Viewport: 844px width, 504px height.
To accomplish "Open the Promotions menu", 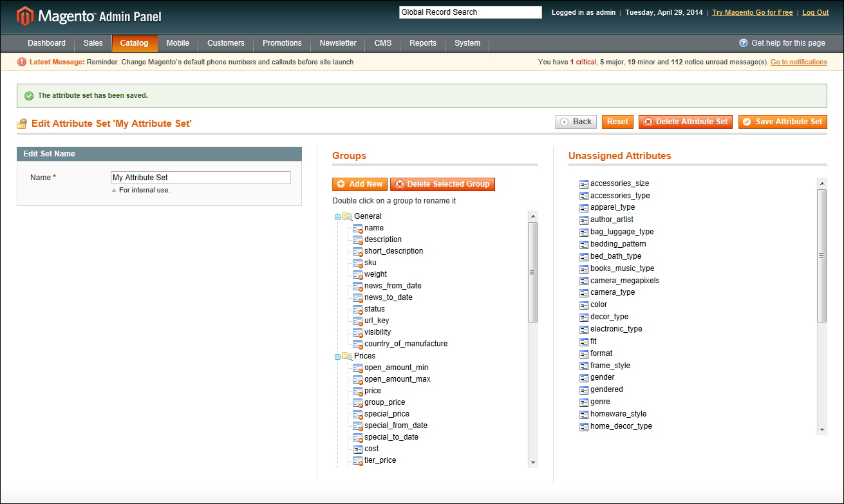I will pyautogui.click(x=282, y=43).
